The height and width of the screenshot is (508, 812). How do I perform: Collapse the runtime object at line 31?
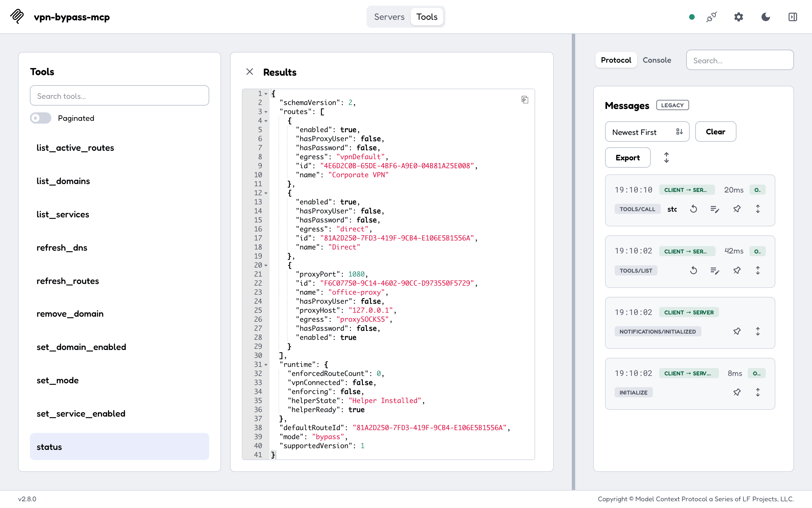pyautogui.click(x=266, y=365)
